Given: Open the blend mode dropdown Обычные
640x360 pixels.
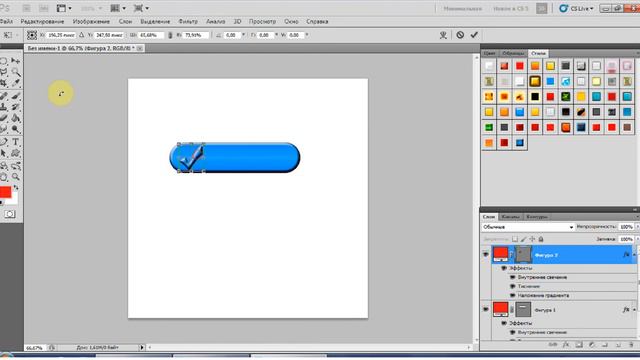Looking at the screenshot, I should click(x=528, y=227).
